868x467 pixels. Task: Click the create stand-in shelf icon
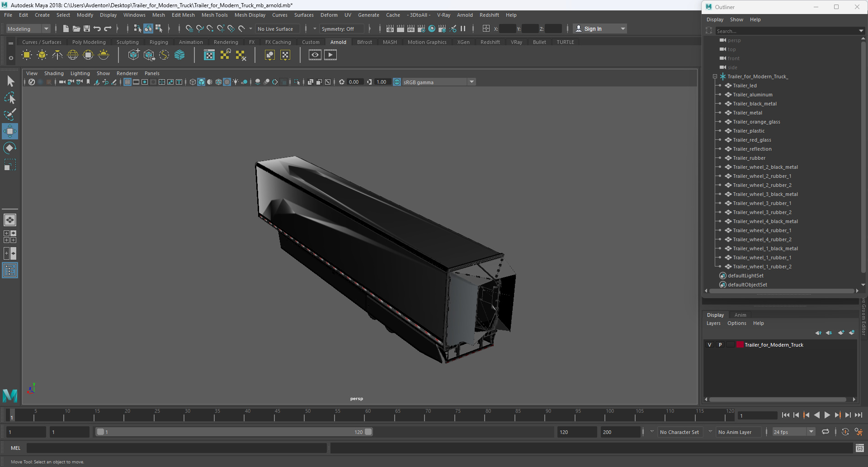(133, 55)
